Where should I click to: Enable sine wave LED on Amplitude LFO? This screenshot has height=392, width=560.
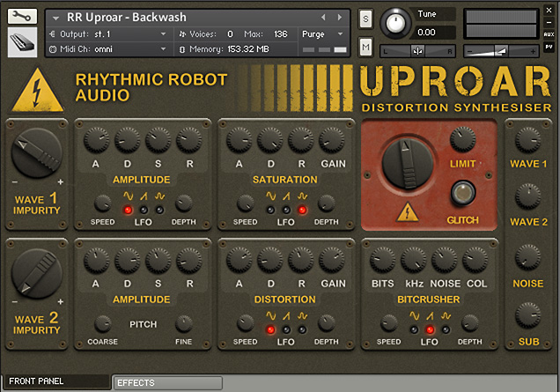tap(128, 210)
